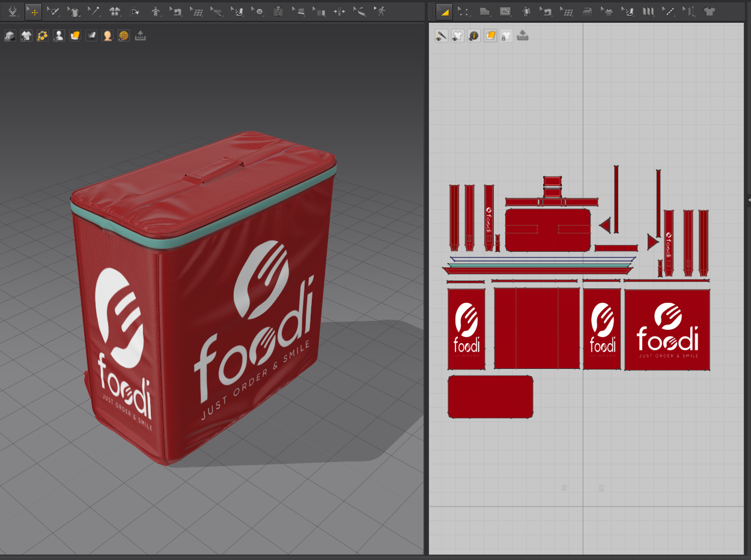Viewport: 751px width, 560px height.
Task: Select the Rectangle pattern tool
Action: point(505,11)
